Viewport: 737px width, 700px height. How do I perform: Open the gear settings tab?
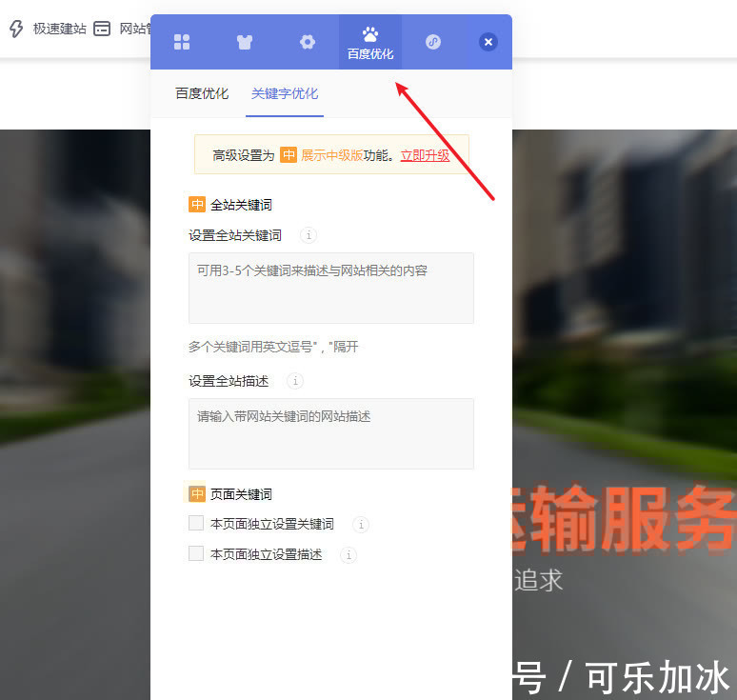[x=308, y=42]
